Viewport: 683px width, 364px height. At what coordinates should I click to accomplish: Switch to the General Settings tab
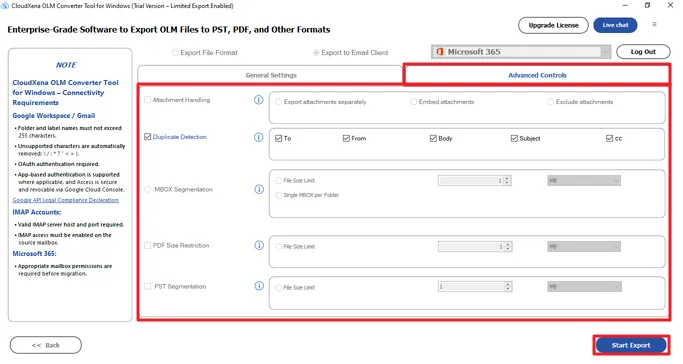270,75
